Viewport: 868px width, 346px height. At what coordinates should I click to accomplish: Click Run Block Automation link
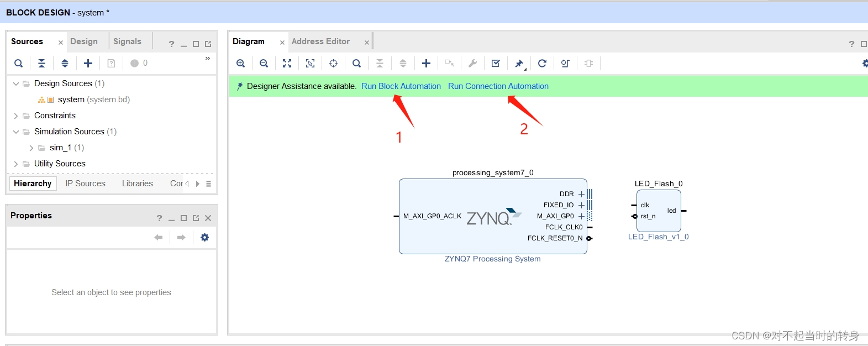coord(401,86)
